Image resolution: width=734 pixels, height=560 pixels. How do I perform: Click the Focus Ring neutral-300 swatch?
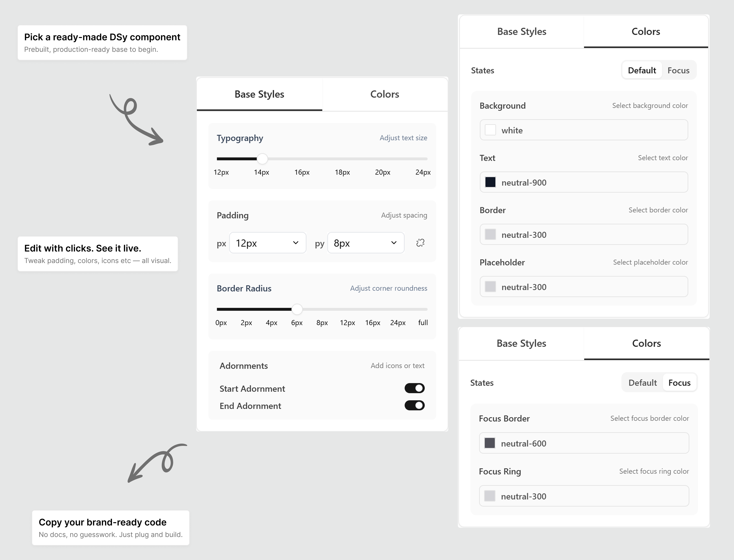point(490,496)
